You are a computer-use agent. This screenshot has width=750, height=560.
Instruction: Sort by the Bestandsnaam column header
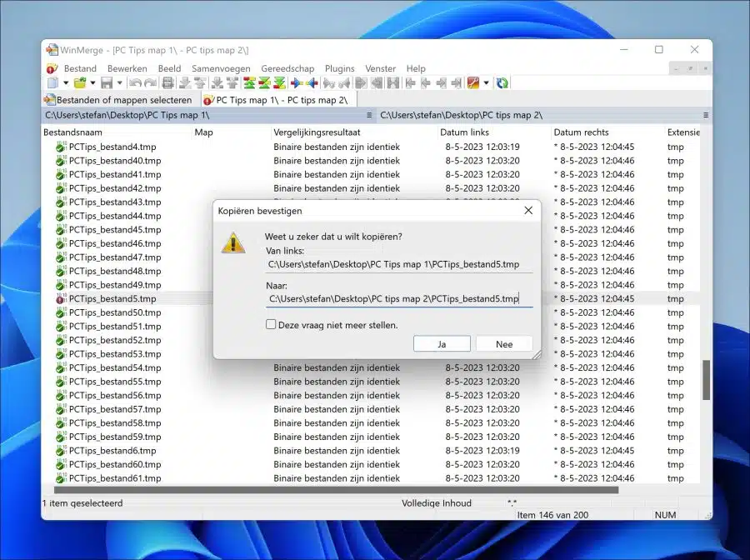[117, 132]
